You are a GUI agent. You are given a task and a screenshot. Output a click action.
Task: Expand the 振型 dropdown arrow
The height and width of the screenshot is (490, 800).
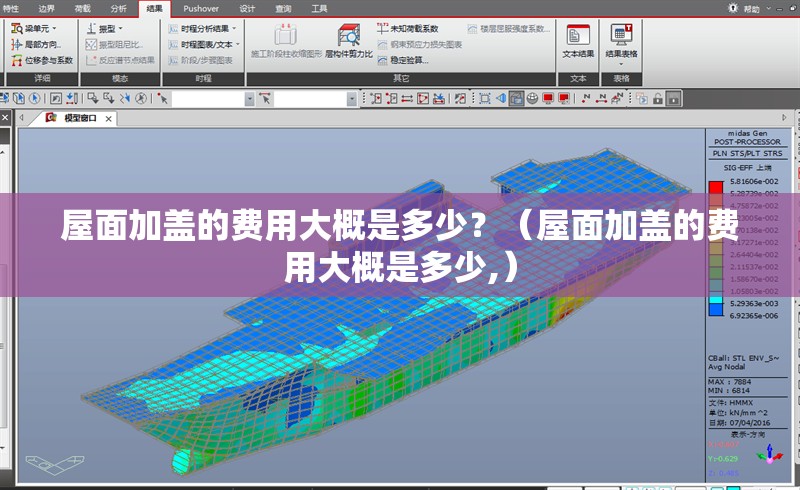tap(120, 29)
